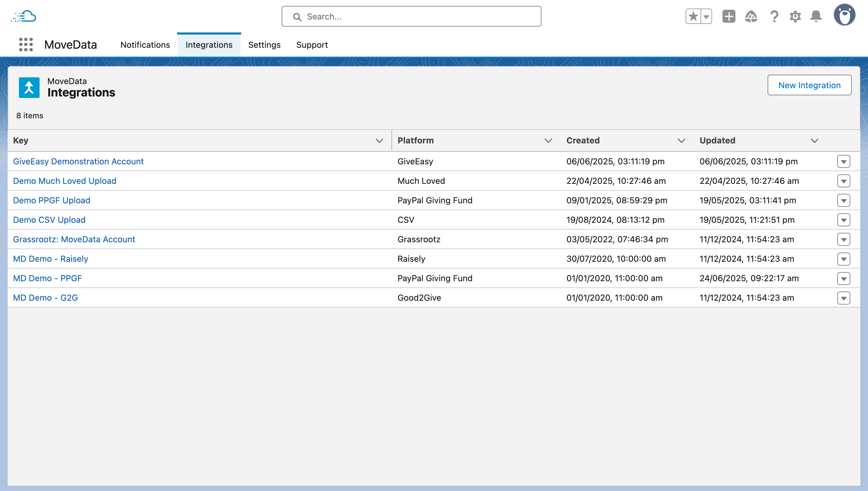
Task: Open the help question mark icon
Action: [x=774, y=16]
